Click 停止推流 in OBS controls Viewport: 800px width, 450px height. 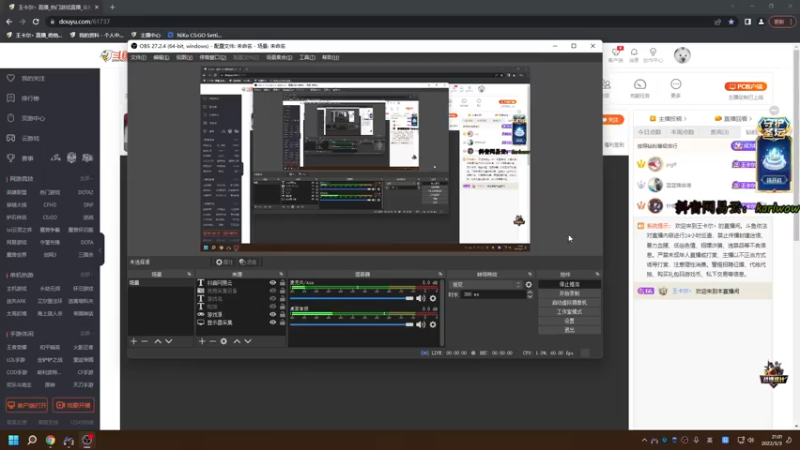coord(569,284)
